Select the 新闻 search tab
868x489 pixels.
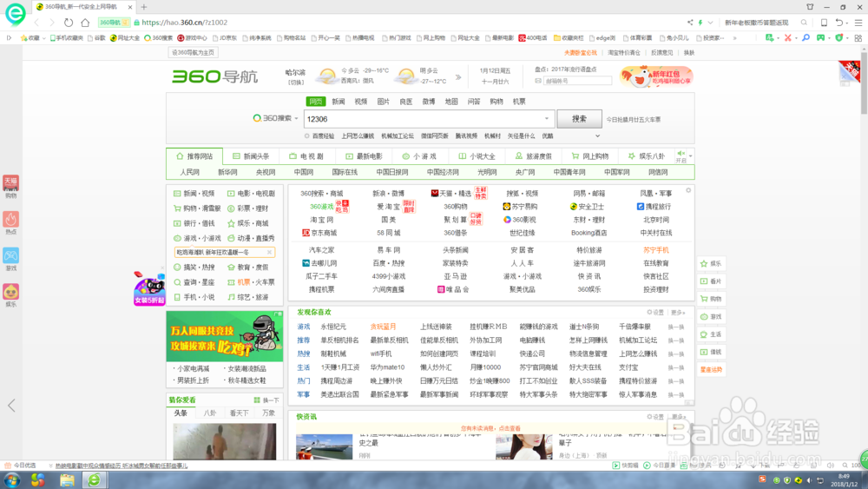click(x=339, y=102)
